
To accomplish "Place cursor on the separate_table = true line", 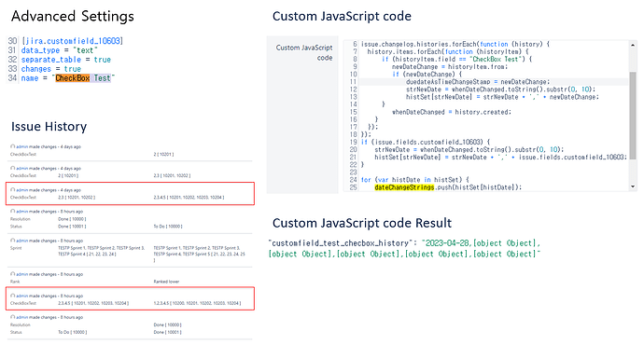I will pyautogui.click(x=66, y=60).
